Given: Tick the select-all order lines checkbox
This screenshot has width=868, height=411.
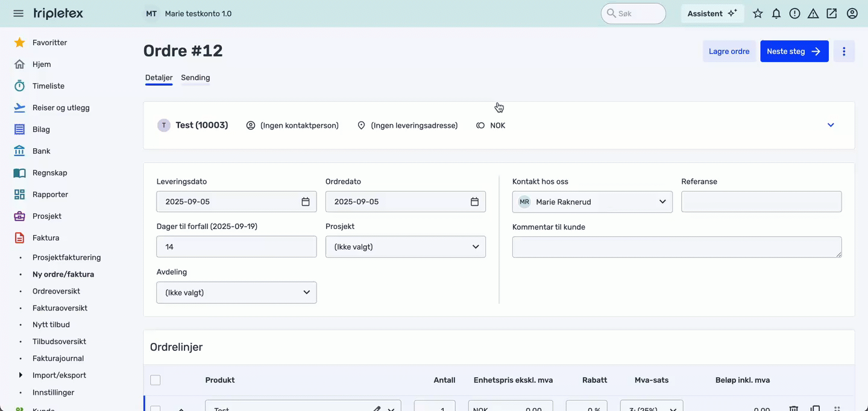Looking at the screenshot, I should click(x=156, y=380).
